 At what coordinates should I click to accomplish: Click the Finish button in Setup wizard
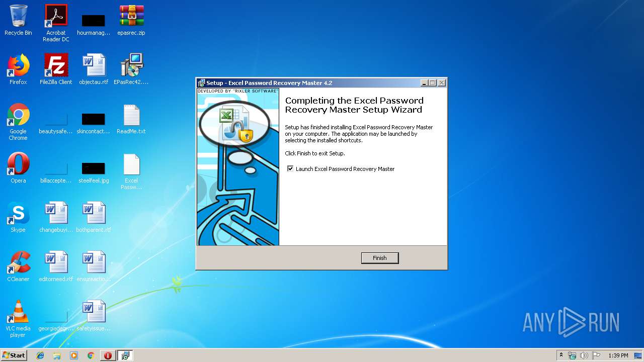click(380, 258)
